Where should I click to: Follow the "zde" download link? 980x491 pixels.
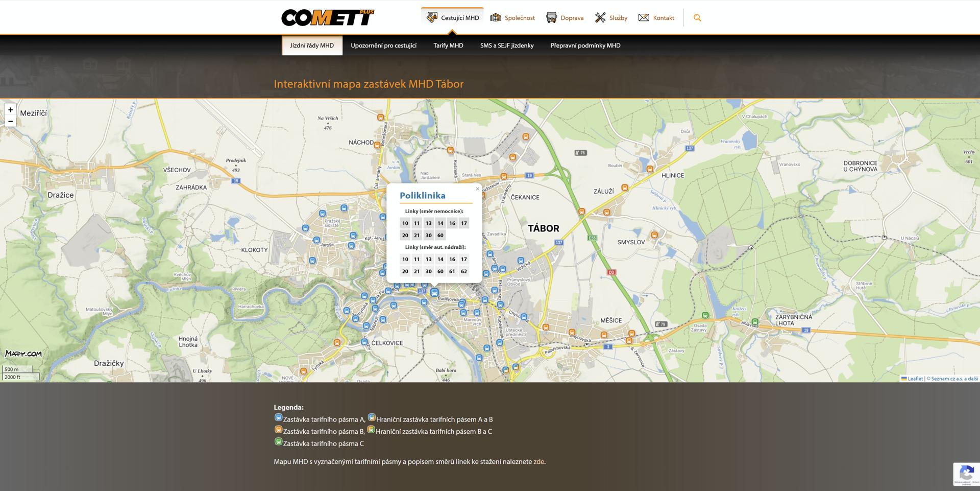point(538,461)
